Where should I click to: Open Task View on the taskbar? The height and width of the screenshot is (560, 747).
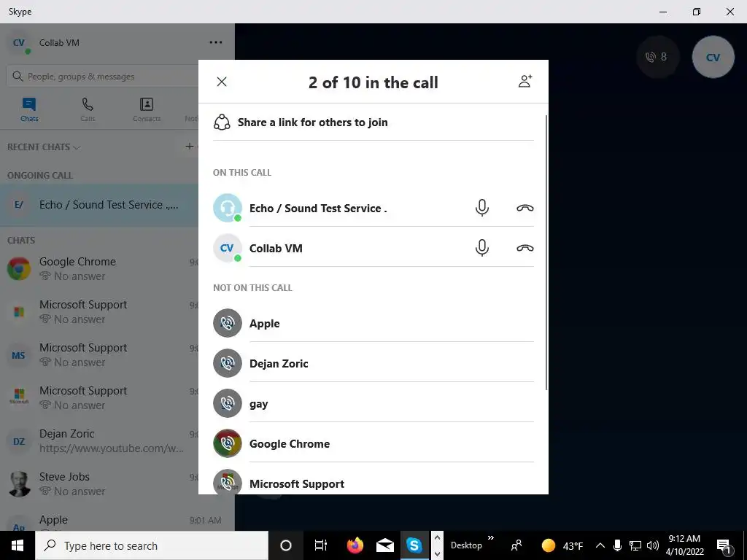321,545
